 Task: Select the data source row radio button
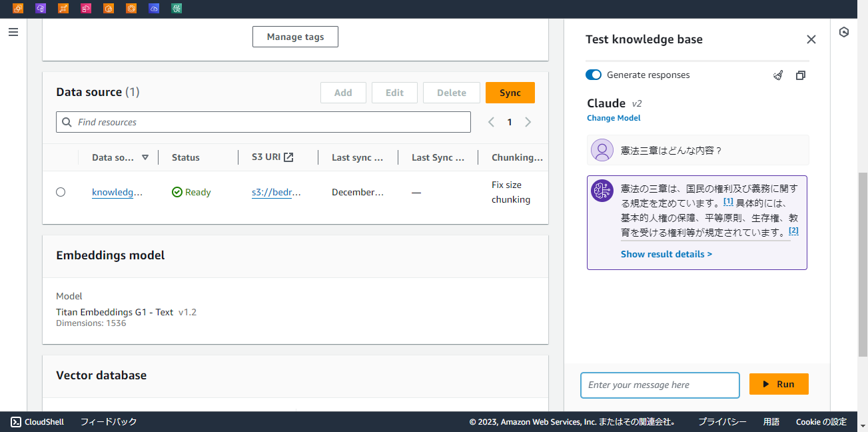pos(61,191)
